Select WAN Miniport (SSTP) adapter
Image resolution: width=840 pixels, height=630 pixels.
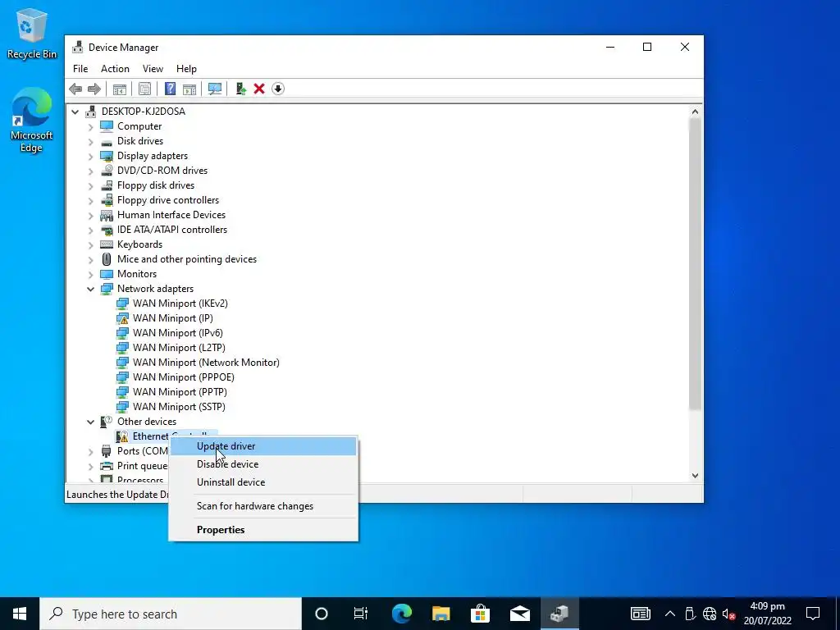coord(179,407)
